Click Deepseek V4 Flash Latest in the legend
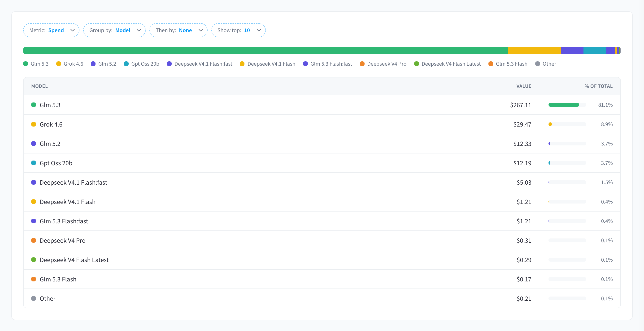The height and width of the screenshot is (331, 644). [x=448, y=64]
